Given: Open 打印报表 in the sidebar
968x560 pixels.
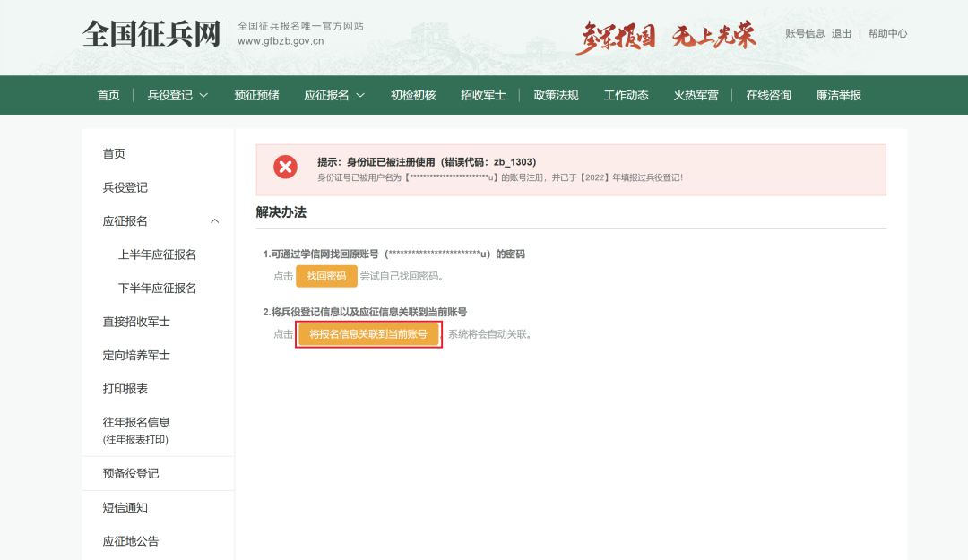Looking at the screenshot, I should point(125,389).
